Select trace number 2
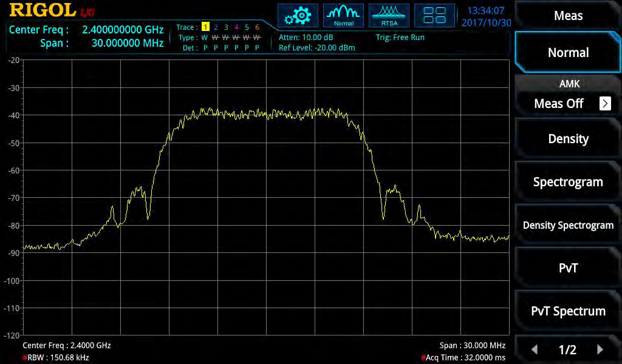Screen dimensions: 622x364 pos(216,27)
